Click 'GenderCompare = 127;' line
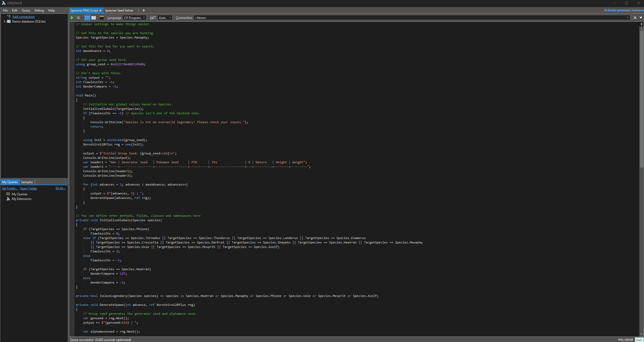 (109, 274)
